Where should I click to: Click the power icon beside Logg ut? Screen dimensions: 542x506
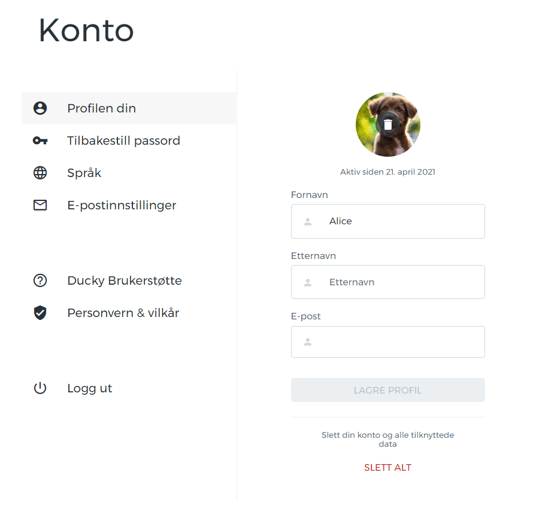pyautogui.click(x=40, y=388)
